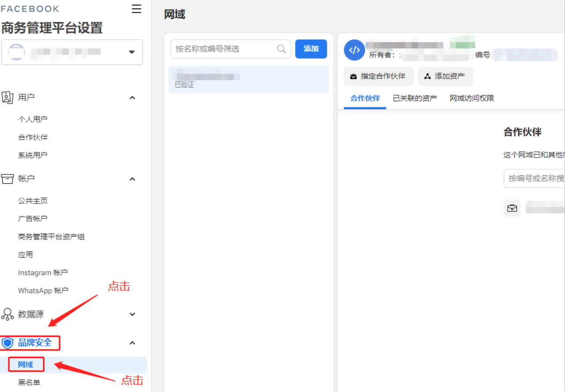565x392 pixels.
Task: Click the magnifier icon in filter box
Action: pyautogui.click(x=281, y=49)
